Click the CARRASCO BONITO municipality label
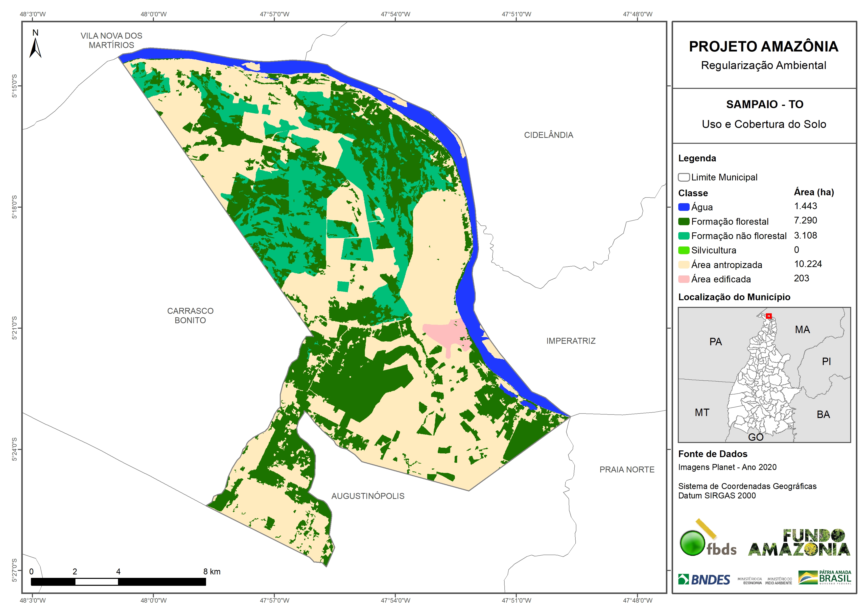Viewport: 868px width, 614px height. [x=190, y=315]
